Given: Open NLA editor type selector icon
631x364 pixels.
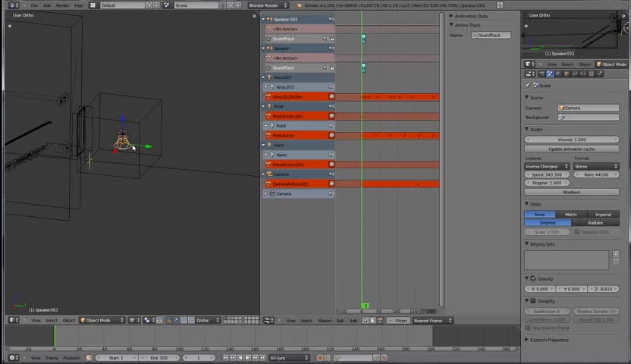Looking at the screenshot, I should click(x=268, y=321).
